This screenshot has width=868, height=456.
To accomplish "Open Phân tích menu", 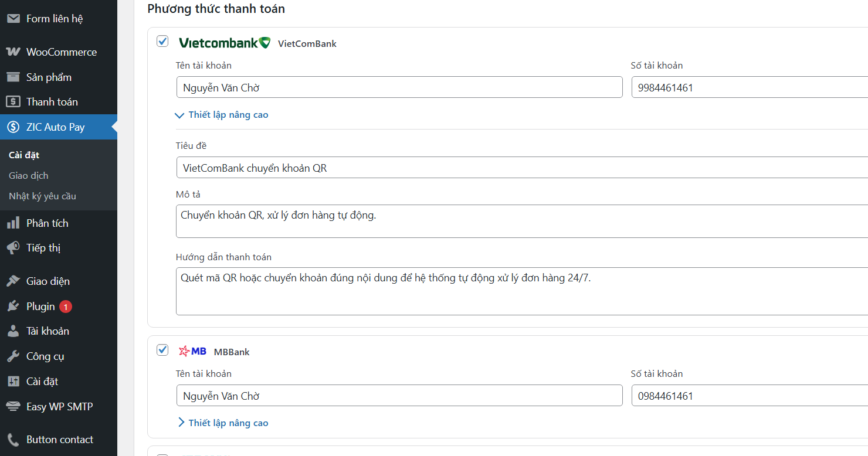I will tap(59, 223).
